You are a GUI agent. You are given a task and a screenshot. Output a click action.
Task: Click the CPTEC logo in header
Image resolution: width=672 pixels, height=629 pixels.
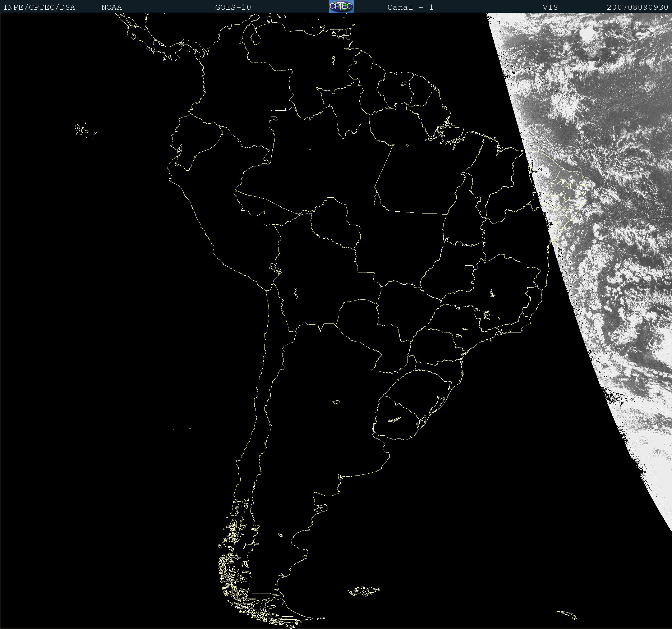pyautogui.click(x=341, y=6)
